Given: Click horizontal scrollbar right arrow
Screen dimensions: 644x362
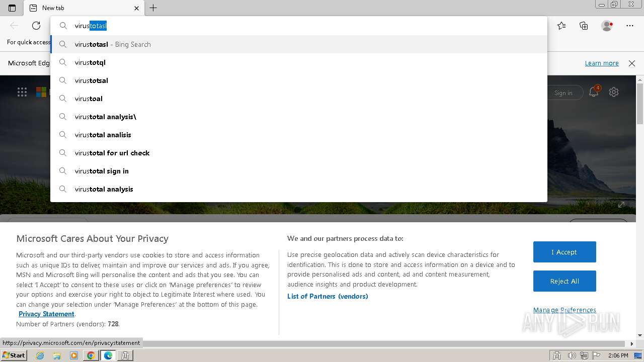Looking at the screenshot, I should pos(632,344).
